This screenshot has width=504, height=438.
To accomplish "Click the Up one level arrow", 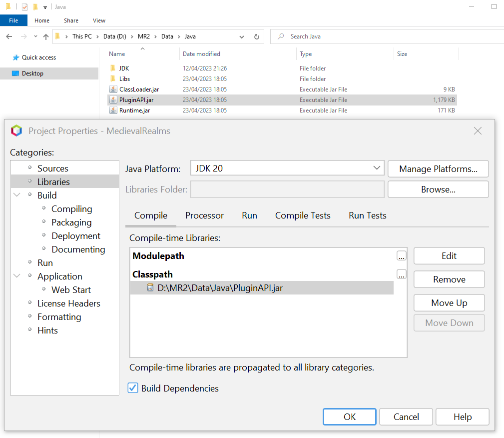I will tap(46, 36).
